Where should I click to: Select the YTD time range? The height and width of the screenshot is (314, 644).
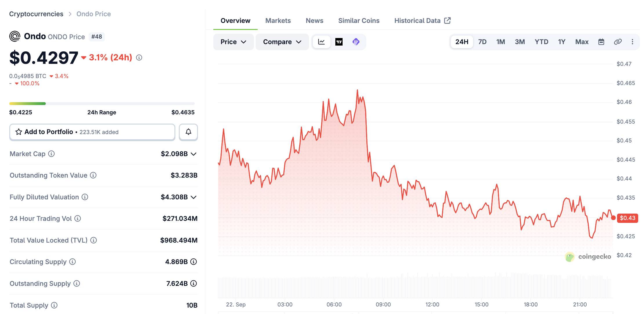(541, 42)
